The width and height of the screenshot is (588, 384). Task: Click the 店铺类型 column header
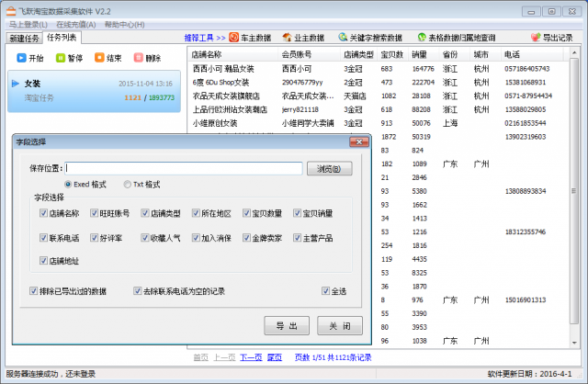[358, 54]
